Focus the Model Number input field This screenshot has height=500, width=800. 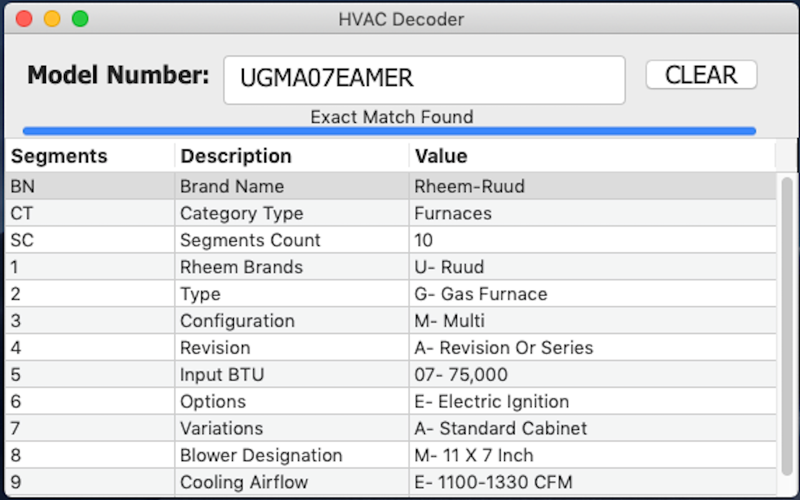424,80
